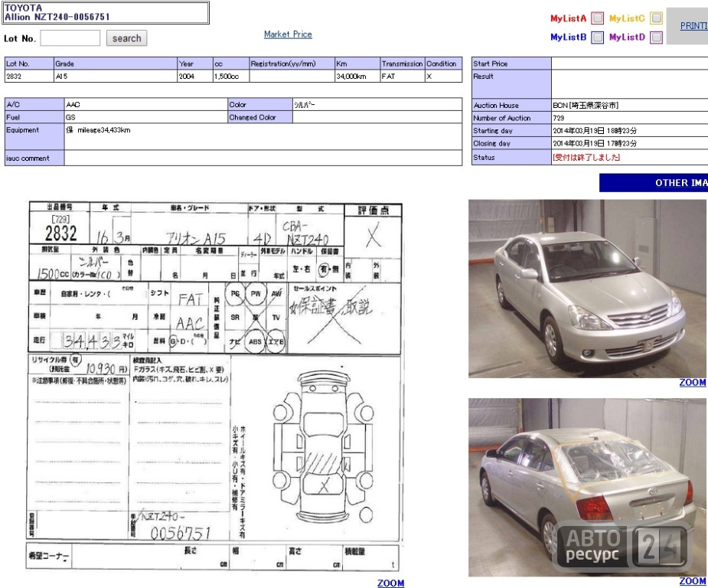
Task: Click the Changed Color label
Action: (x=260, y=117)
